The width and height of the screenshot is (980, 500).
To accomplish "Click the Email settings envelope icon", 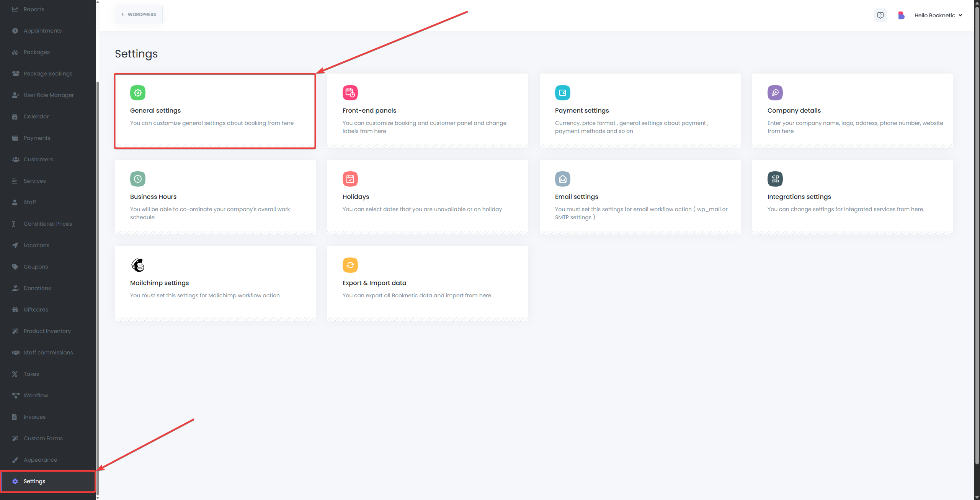I will (562, 179).
